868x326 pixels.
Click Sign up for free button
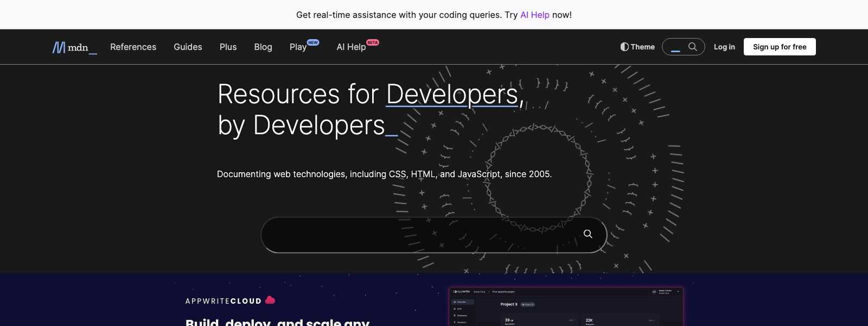pyautogui.click(x=780, y=47)
